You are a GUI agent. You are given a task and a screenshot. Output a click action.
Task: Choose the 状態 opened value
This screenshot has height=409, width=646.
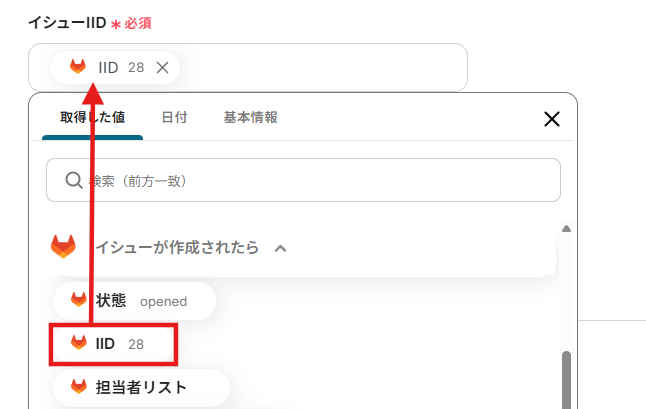(132, 300)
